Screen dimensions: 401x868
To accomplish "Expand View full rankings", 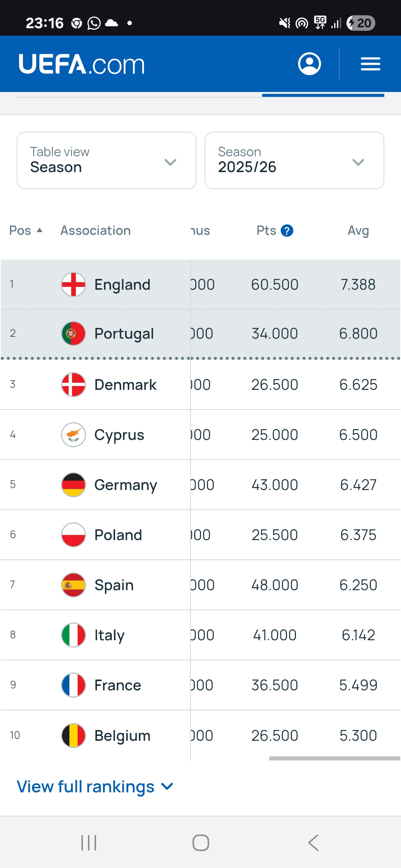I will [95, 786].
